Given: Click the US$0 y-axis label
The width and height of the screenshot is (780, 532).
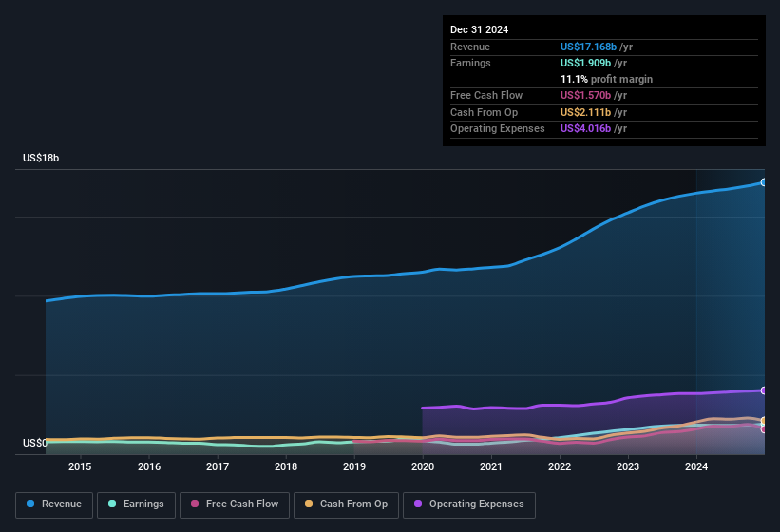Looking at the screenshot, I should (35, 443).
